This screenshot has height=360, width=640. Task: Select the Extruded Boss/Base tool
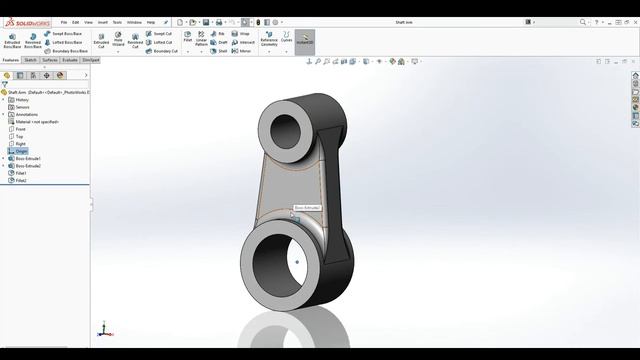(x=12, y=41)
